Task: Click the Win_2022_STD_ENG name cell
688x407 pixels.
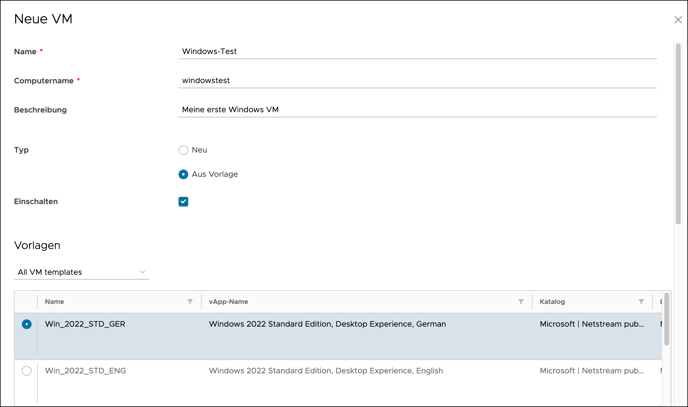Action: pos(85,371)
